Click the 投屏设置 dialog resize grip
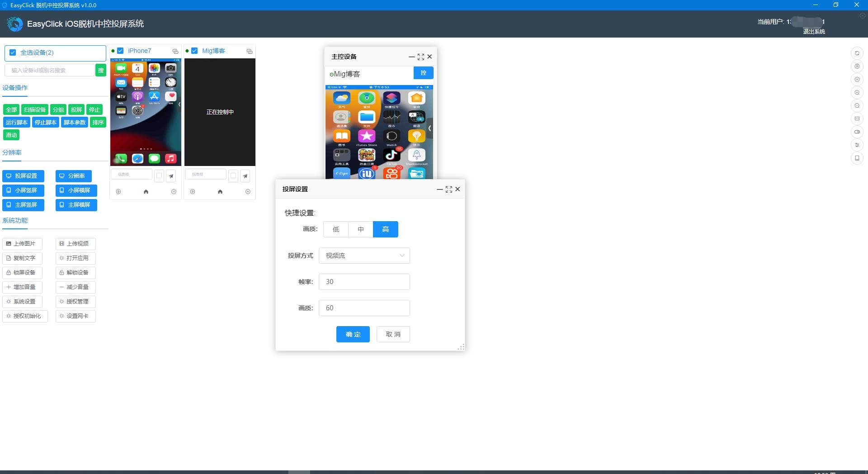 461,347
